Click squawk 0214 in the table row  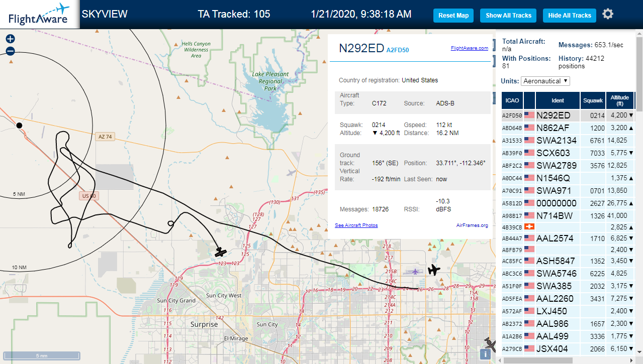[597, 115]
